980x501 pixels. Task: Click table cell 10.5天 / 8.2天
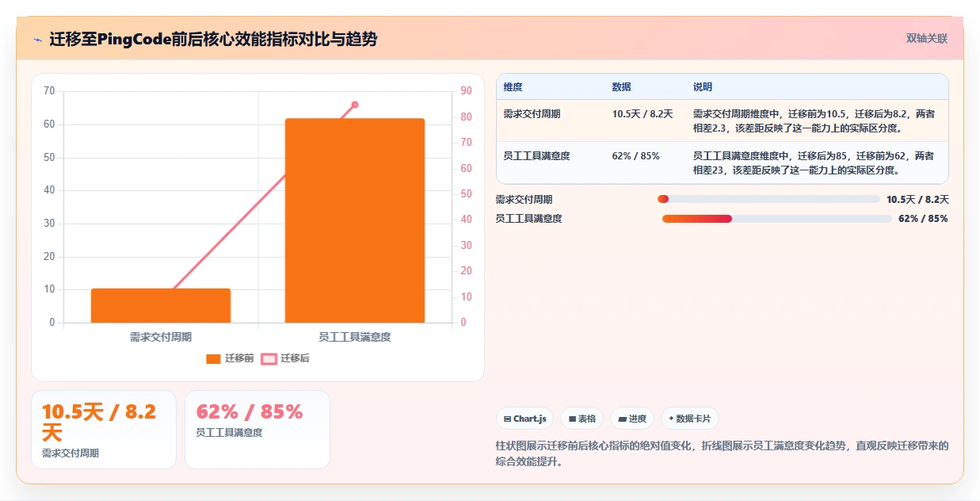[643, 114]
